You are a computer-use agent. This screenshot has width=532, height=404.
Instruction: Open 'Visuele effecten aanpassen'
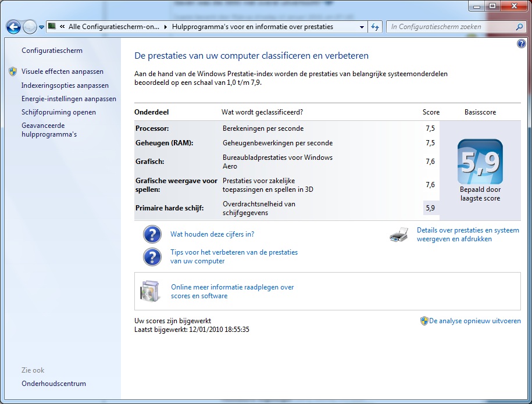tap(62, 71)
